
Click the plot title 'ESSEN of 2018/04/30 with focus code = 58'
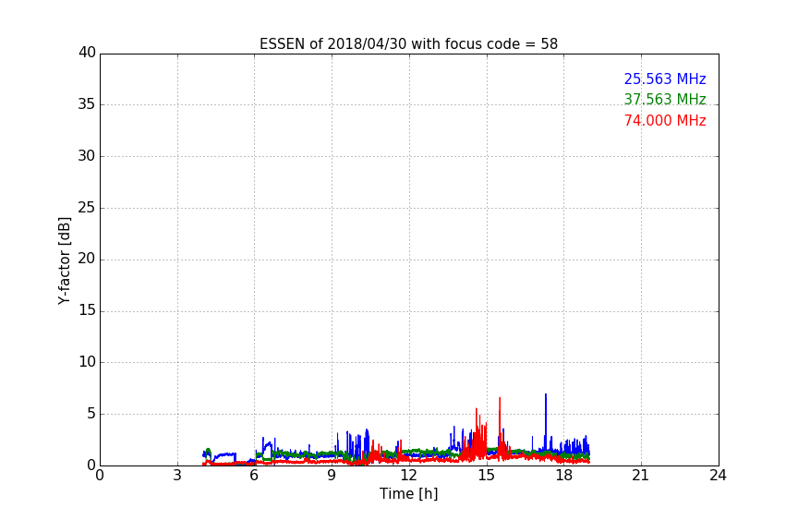(x=408, y=43)
